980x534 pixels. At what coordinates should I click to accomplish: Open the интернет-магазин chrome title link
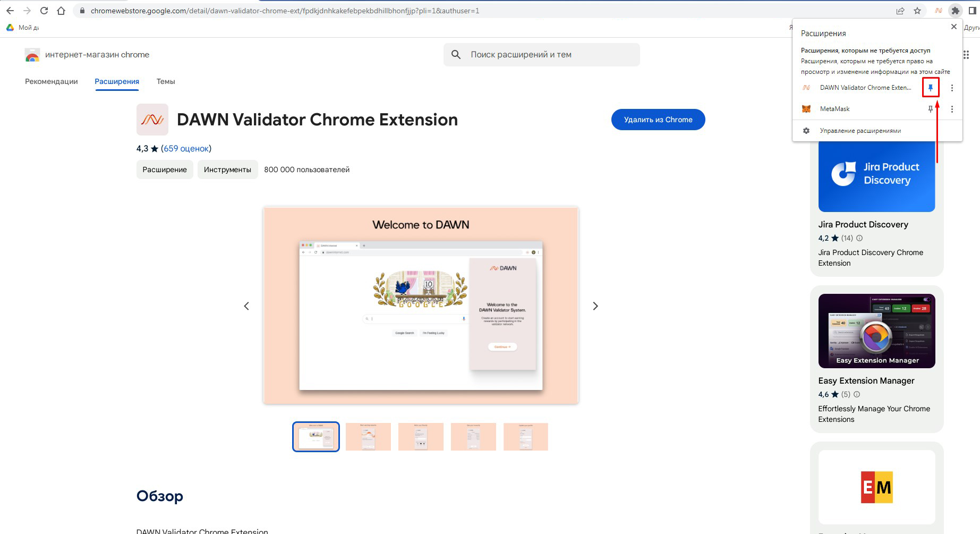[x=97, y=55]
